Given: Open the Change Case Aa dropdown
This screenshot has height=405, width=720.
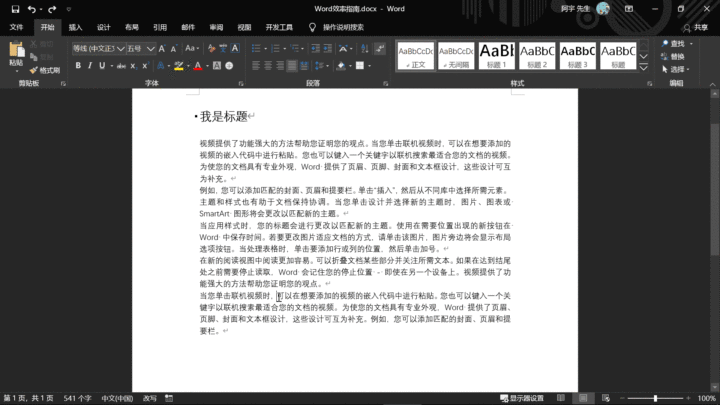Looking at the screenshot, I should (x=191, y=49).
